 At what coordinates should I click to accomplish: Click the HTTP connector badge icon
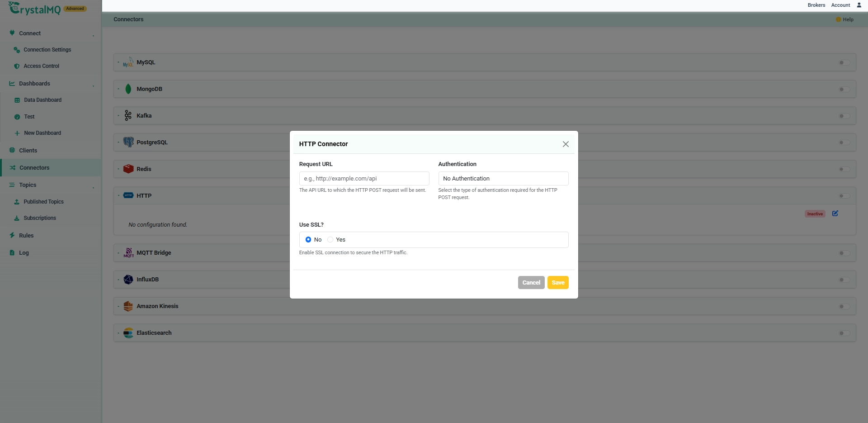pyautogui.click(x=128, y=195)
